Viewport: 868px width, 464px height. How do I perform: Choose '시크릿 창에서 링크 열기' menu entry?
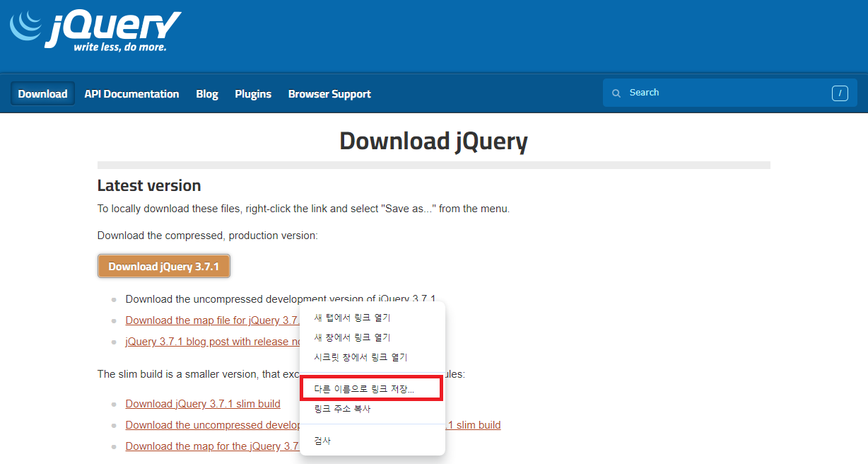373,357
